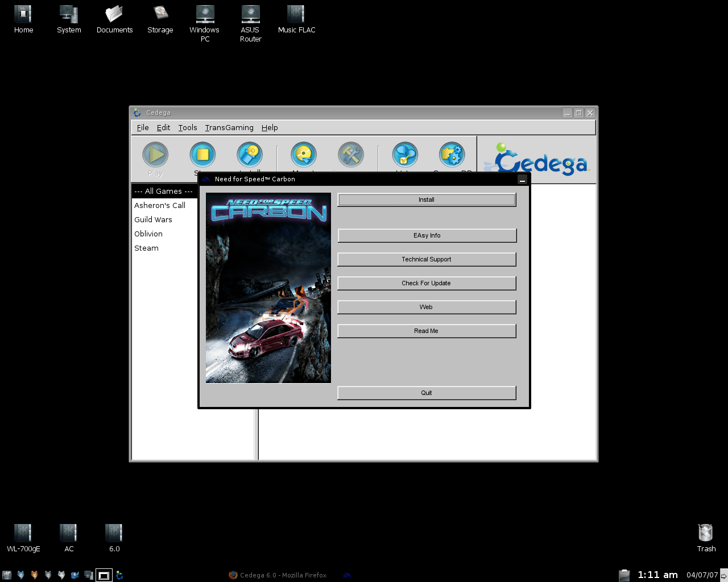Open the Music FLAC desktop icon
The height and width of the screenshot is (582, 728).
coord(296,19)
